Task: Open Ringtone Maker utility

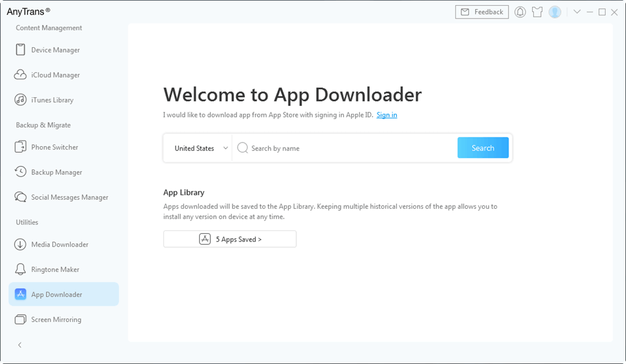Action: point(55,269)
